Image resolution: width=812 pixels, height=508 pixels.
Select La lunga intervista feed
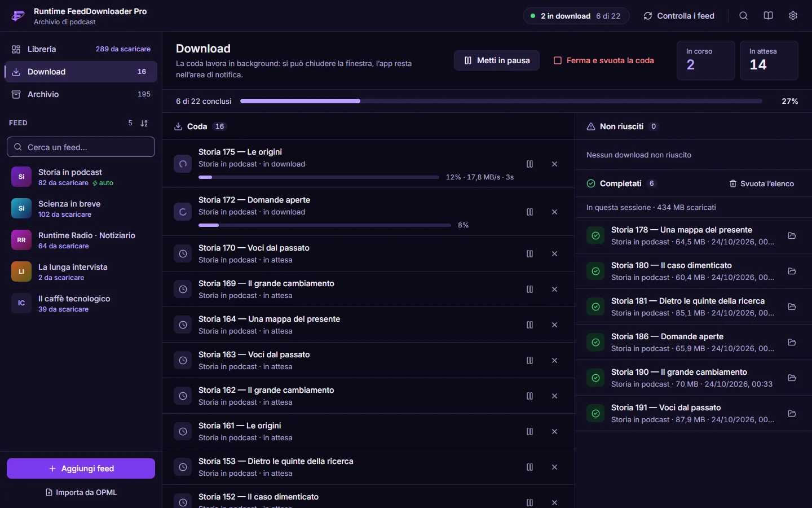click(81, 271)
